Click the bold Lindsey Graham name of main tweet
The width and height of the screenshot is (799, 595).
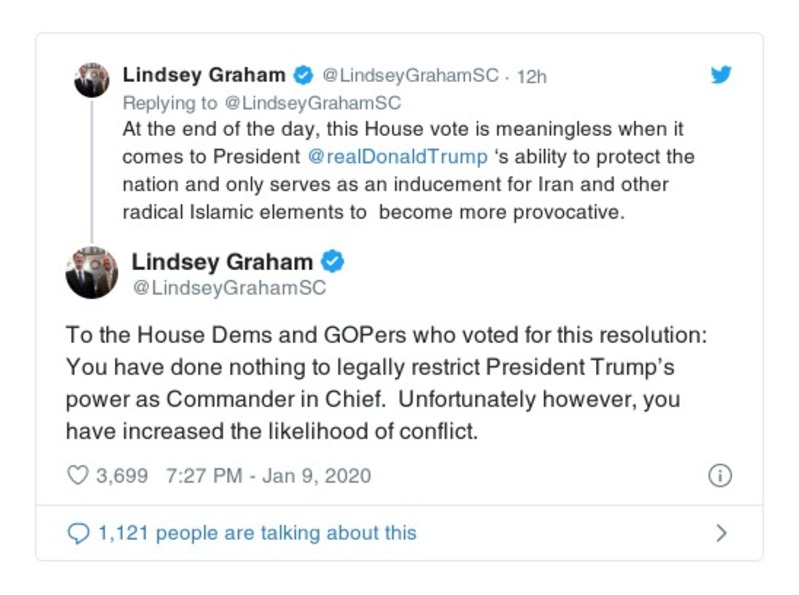(222, 262)
